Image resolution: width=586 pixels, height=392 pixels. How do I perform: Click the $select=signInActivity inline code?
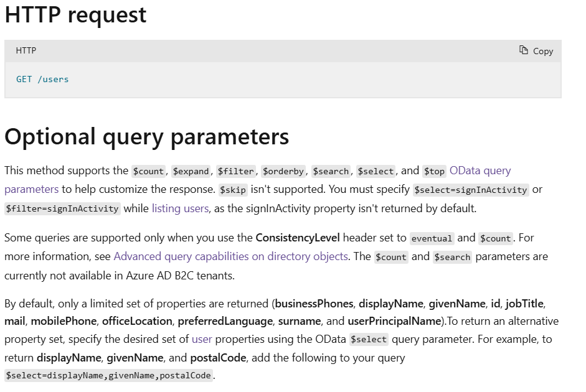pos(471,190)
